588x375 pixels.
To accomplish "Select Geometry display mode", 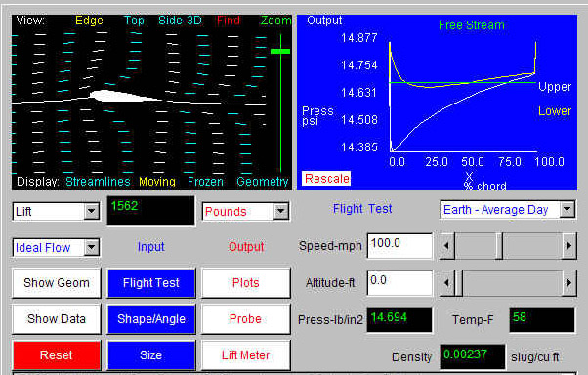I will [263, 182].
